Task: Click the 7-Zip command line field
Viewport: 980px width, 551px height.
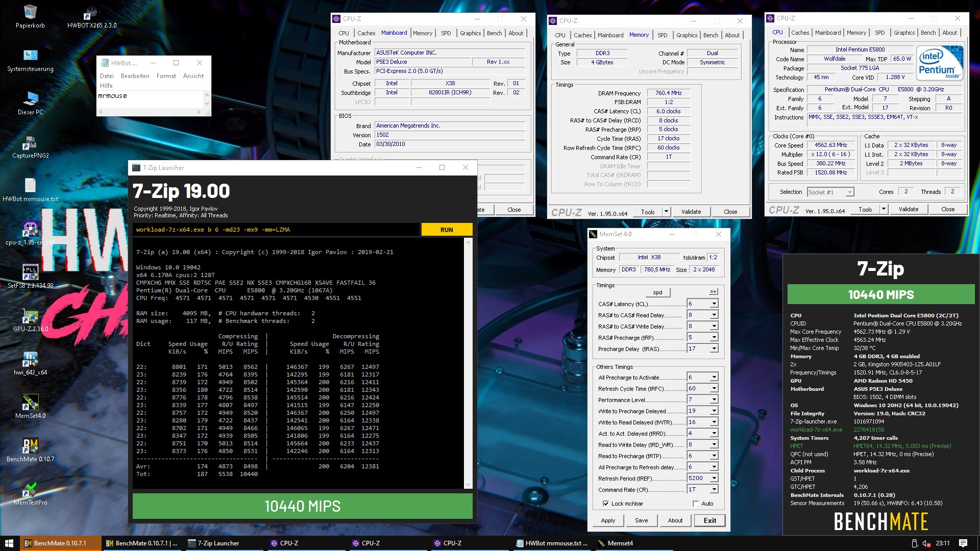Action: [x=276, y=230]
